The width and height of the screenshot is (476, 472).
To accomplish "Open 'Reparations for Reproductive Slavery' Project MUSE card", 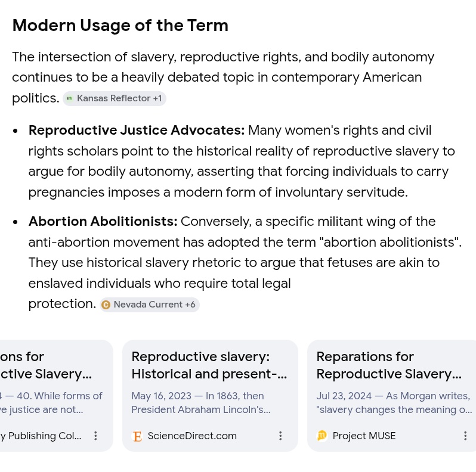I will [389, 365].
